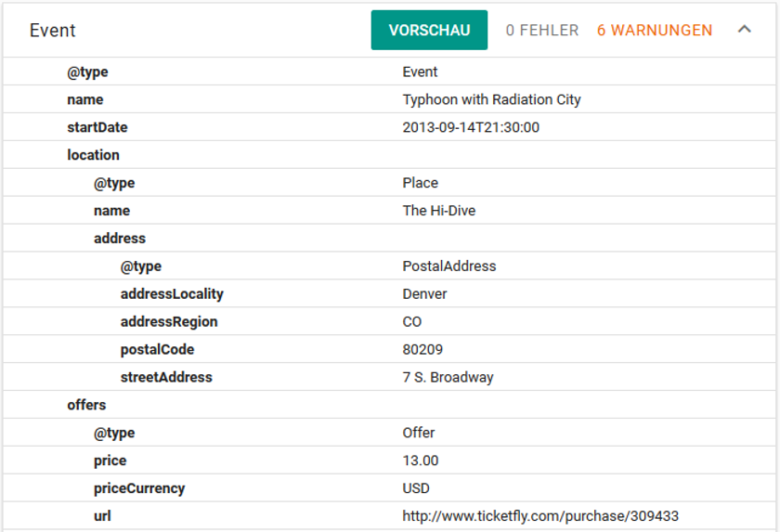The image size is (780, 532).
Task: Click the Event panel header title
Action: tap(53, 31)
